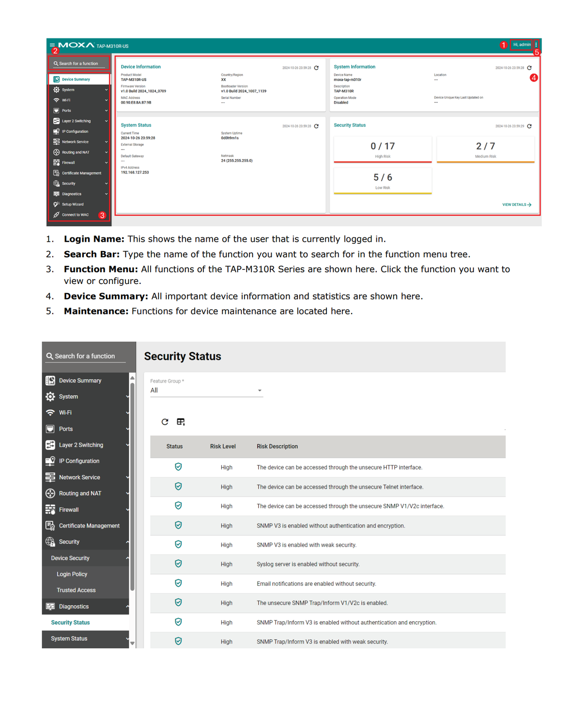Refresh the Security Status table
Image resolution: width=588 pixels, height=706 pixels.
165,422
